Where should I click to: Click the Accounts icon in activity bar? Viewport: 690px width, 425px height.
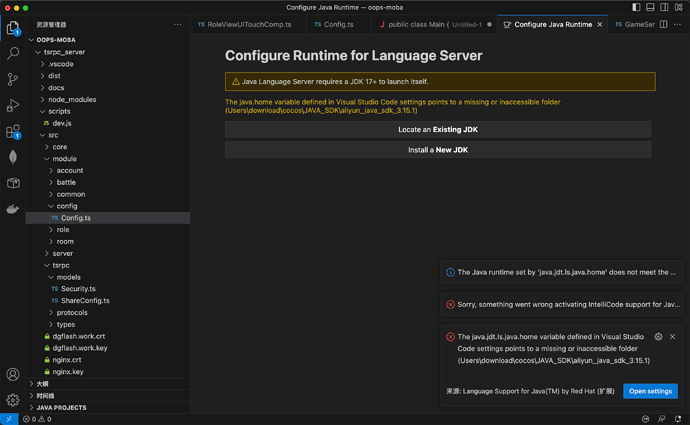(13, 374)
